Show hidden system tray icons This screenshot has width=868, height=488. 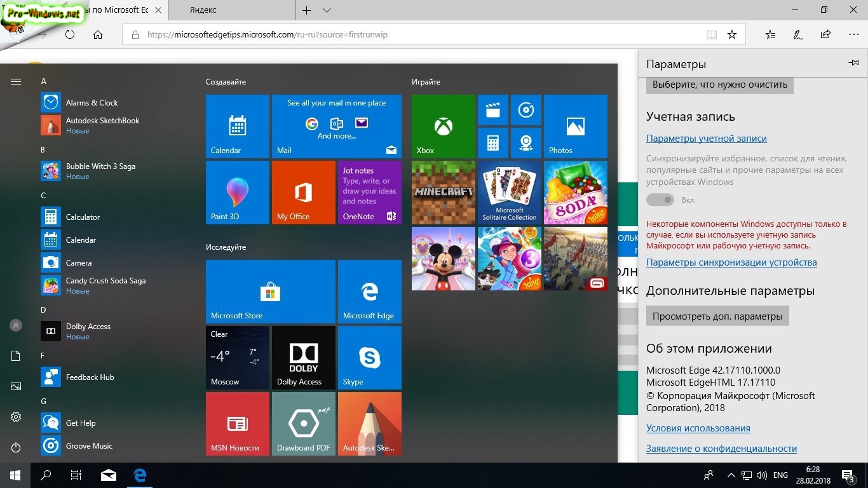(x=731, y=475)
